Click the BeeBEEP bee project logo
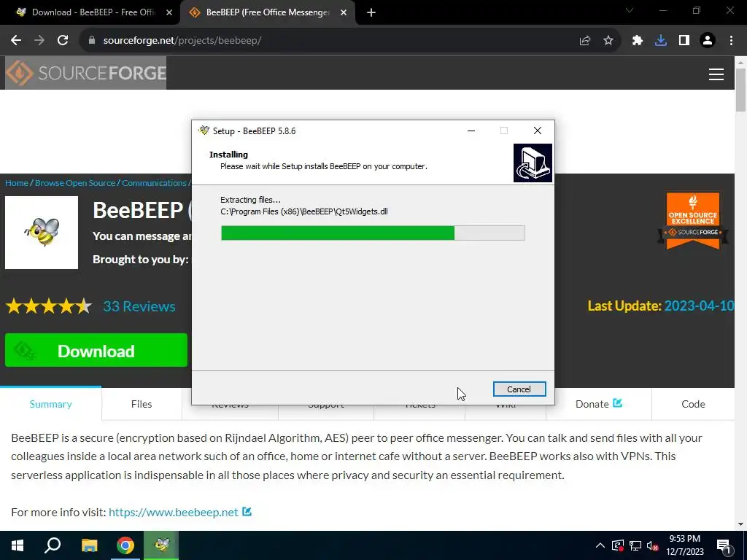Screen dimensions: 747x560 pos(42,233)
